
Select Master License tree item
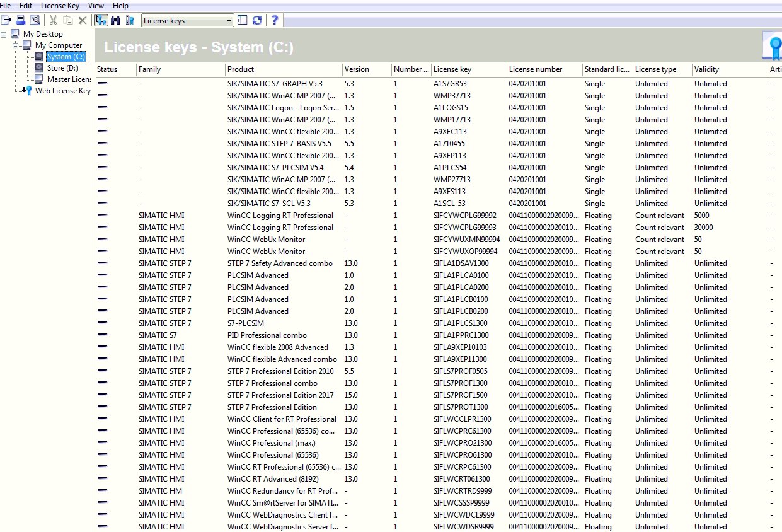(x=69, y=79)
